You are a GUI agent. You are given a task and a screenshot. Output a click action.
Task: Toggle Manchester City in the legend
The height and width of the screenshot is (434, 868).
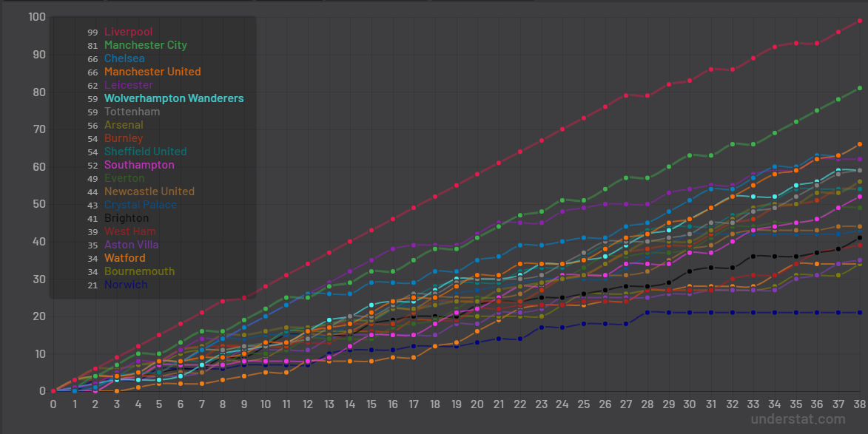146,45
